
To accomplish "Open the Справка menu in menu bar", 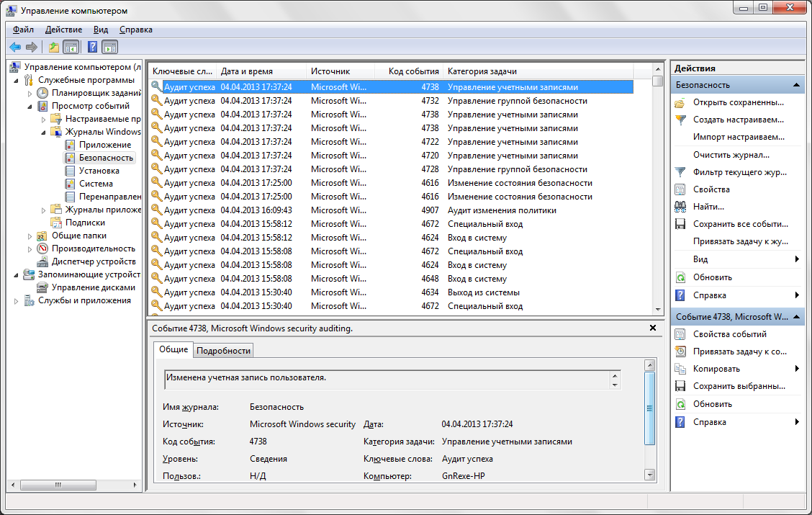I will coord(135,30).
